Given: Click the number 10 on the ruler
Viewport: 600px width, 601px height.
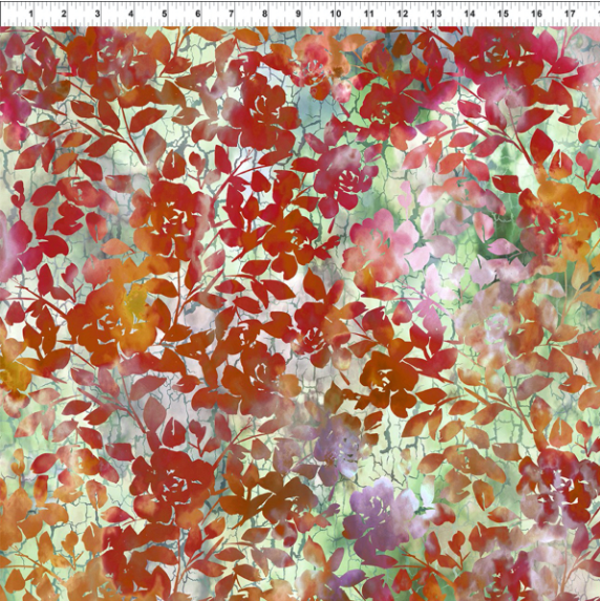Looking at the screenshot, I should tap(335, 14).
